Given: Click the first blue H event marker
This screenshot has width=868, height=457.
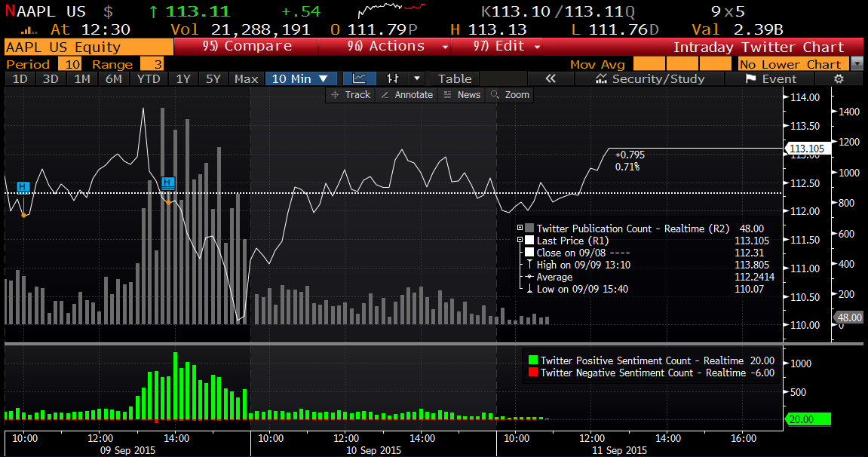Looking at the screenshot, I should point(23,186).
